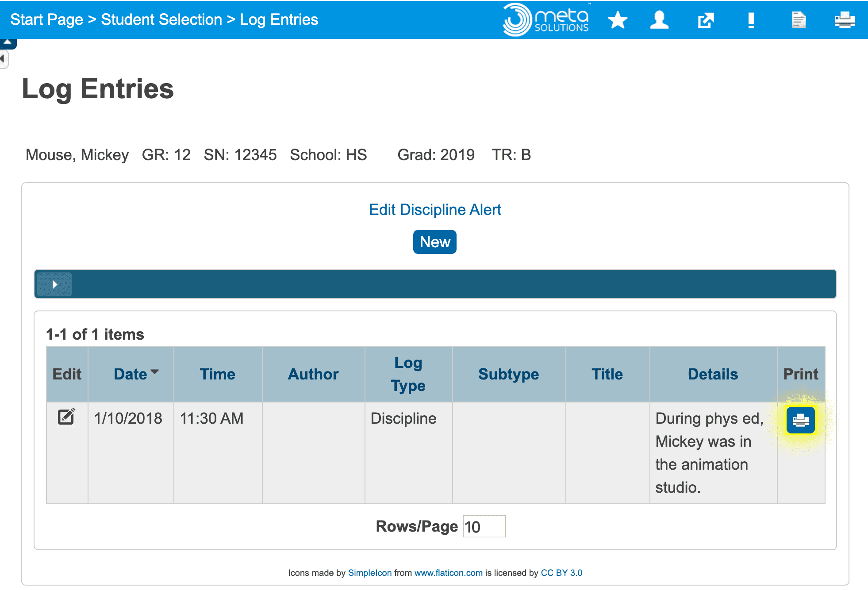Screen dimensions: 868x590
Task: Go to Student Selection breadcrumb
Action: coord(161,19)
